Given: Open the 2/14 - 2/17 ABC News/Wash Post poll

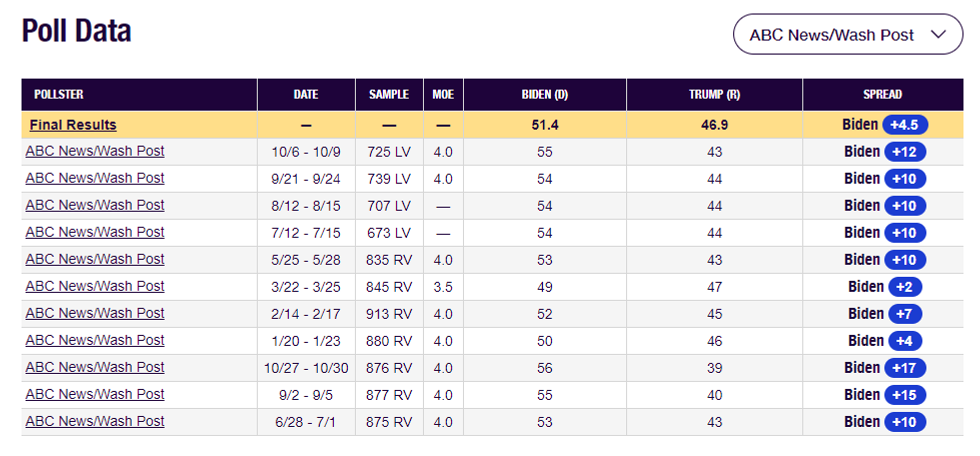Looking at the screenshot, I should coord(95,313).
